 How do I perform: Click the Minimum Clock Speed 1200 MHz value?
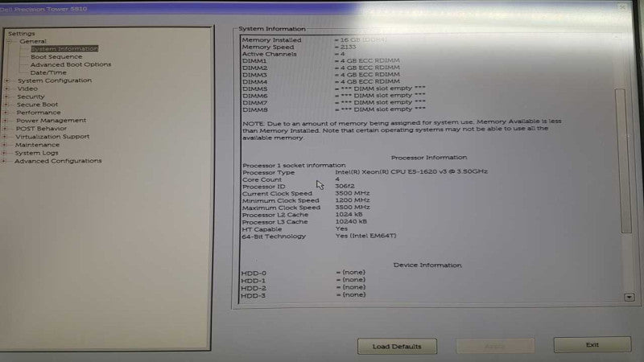(x=353, y=200)
